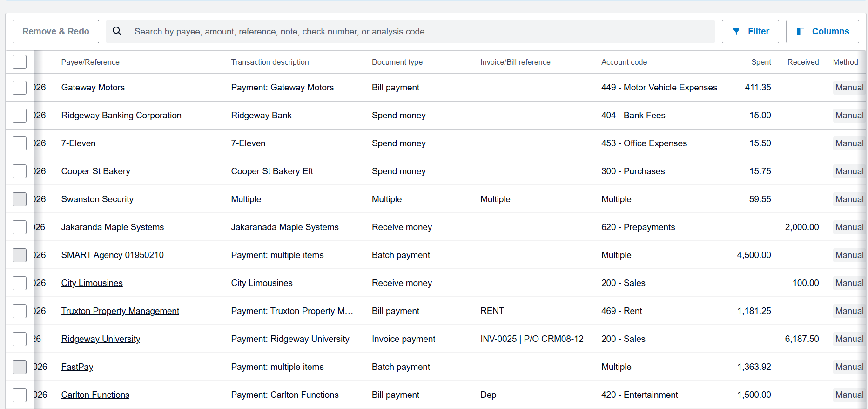
Task: Click the 469 - Rent account cell
Action: [x=622, y=311]
